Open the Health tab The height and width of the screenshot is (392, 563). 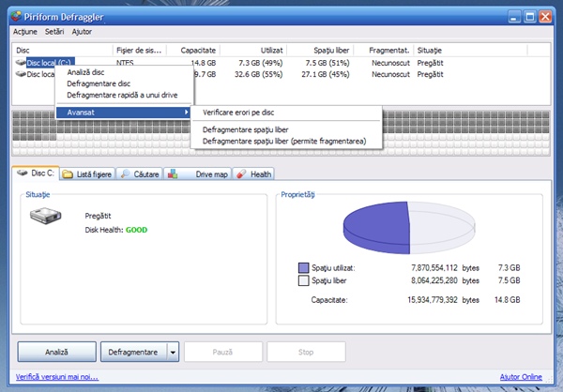point(253,174)
